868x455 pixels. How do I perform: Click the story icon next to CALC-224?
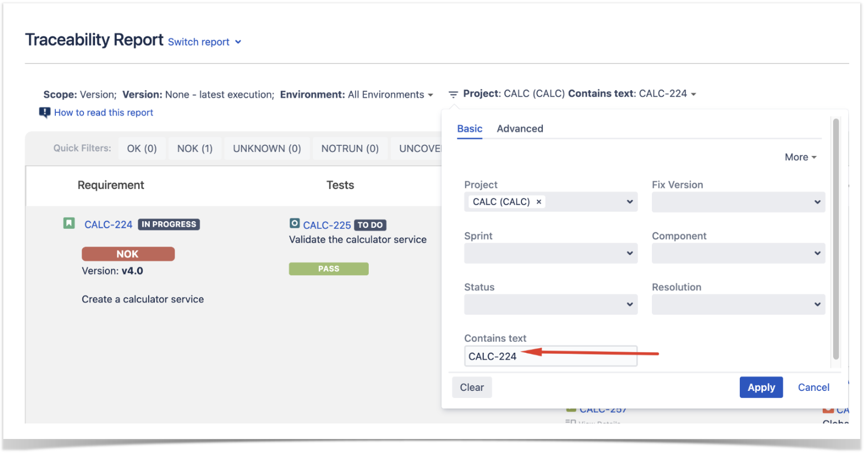pos(69,223)
